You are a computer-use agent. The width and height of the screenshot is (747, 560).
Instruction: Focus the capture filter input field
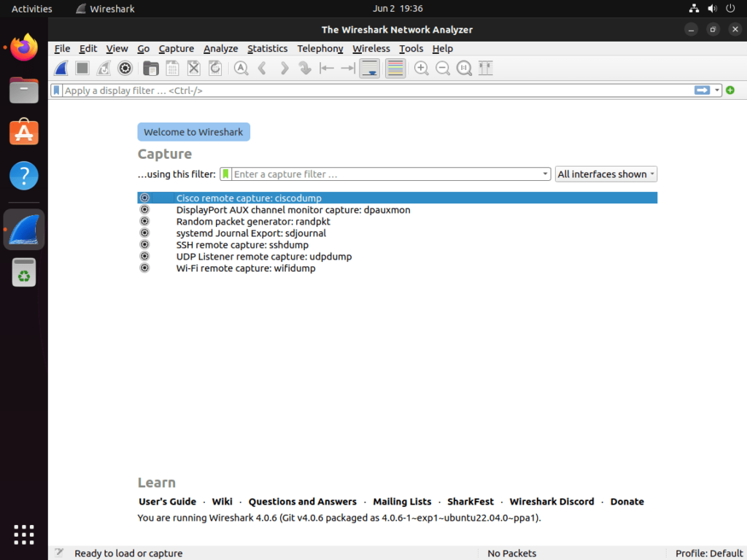pos(387,174)
